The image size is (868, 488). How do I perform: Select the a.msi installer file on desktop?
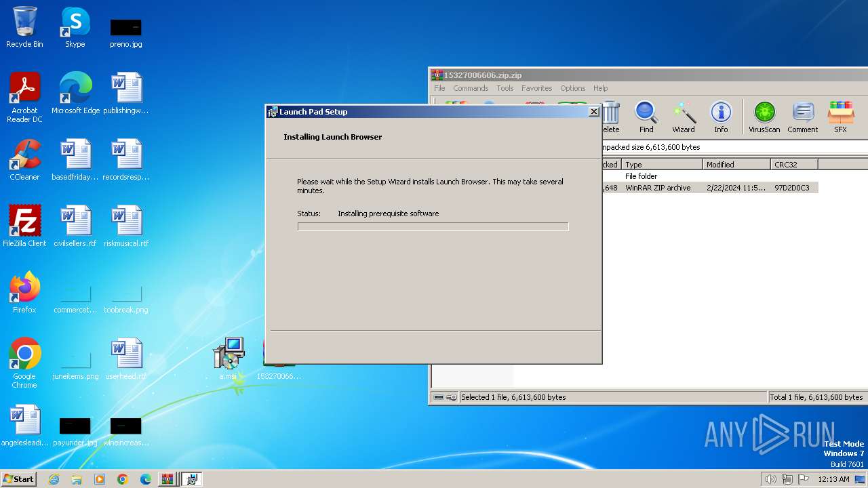point(228,359)
